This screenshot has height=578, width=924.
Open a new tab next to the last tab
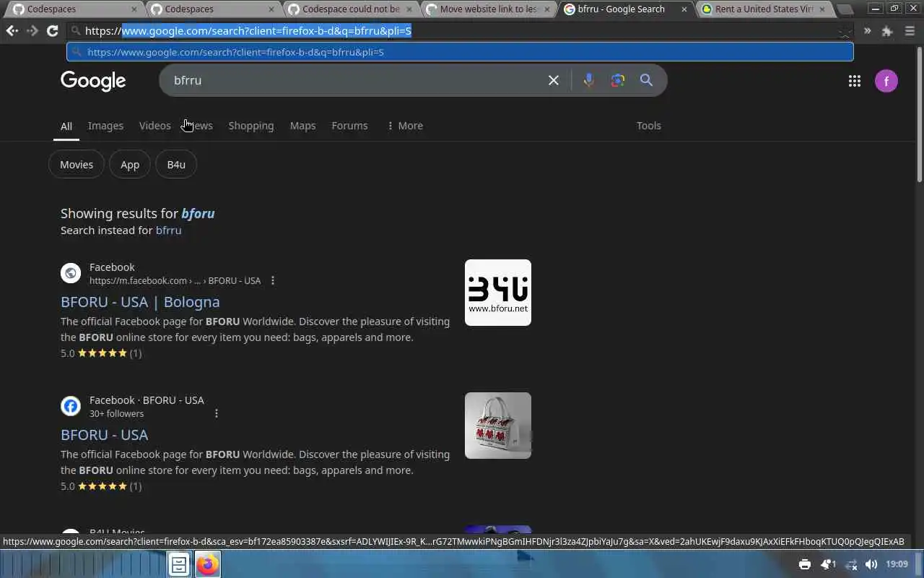pos(844,9)
